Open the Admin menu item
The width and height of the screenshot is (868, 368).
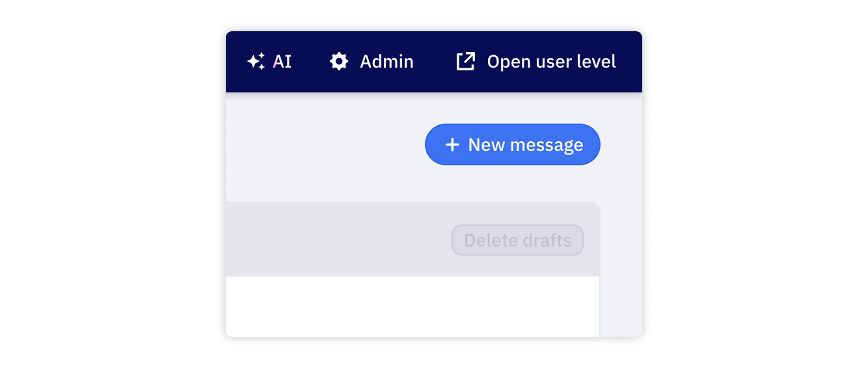(x=387, y=61)
